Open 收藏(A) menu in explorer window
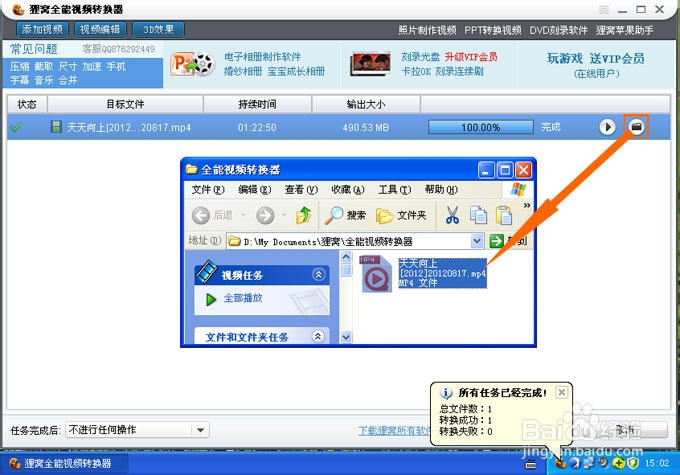This screenshot has height=475, width=680. pyautogui.click(x=348, y=190)
